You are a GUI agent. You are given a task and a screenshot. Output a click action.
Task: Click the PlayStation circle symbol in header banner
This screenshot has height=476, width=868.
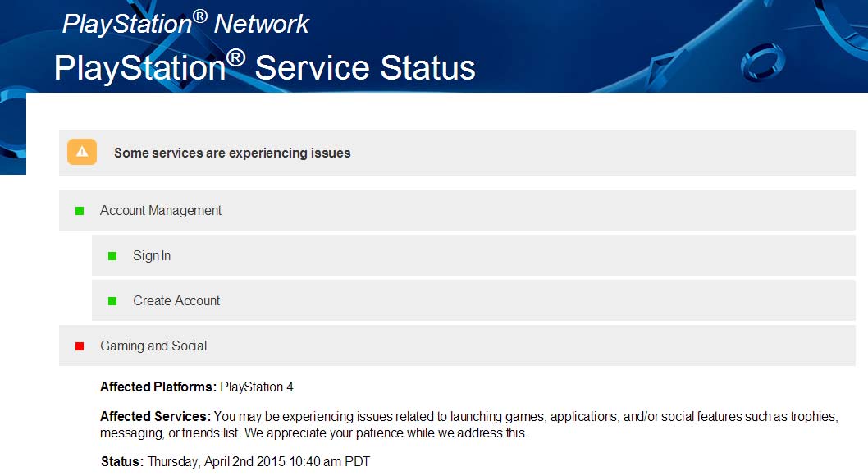tap(769, 63)
